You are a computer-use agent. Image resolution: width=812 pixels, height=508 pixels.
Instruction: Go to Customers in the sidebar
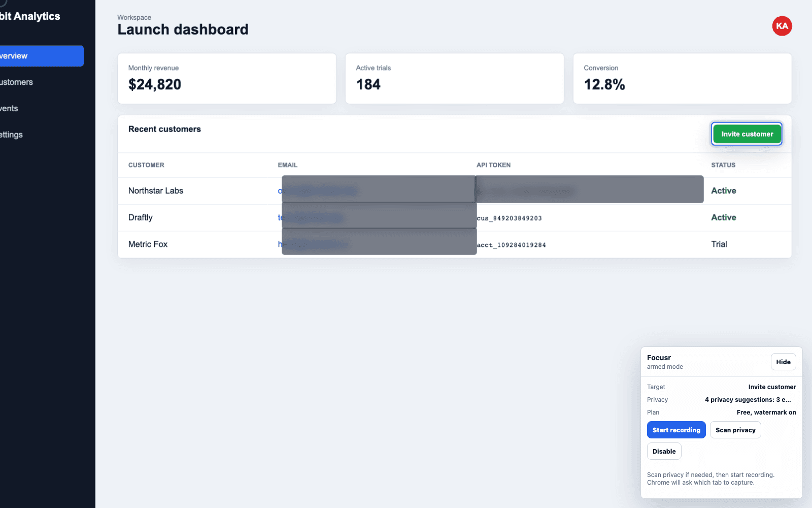point(16,82)
